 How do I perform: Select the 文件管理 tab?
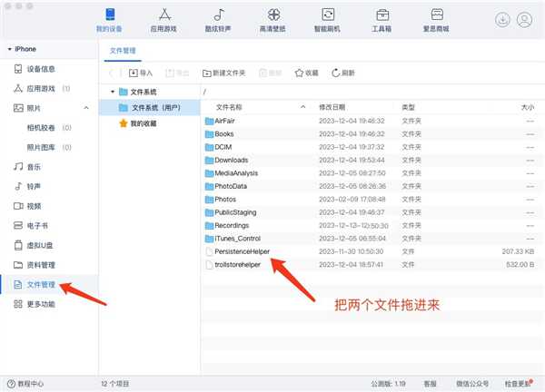point(123,52)
